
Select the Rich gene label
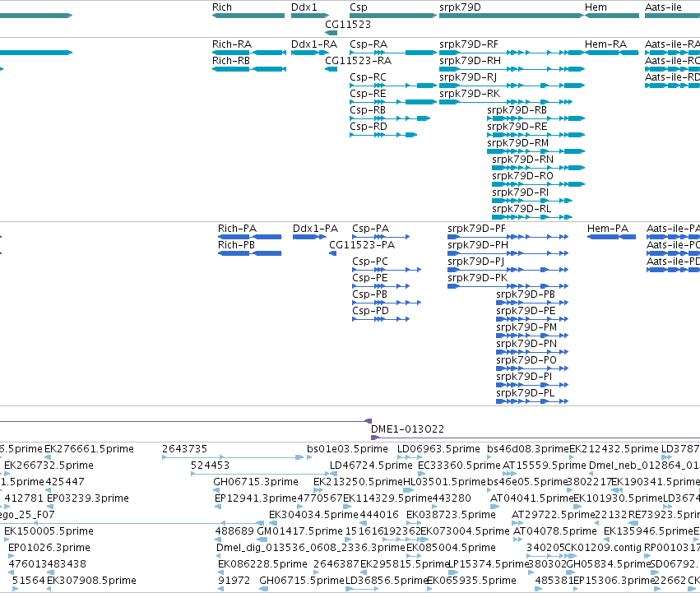click(x=222, y=7)
